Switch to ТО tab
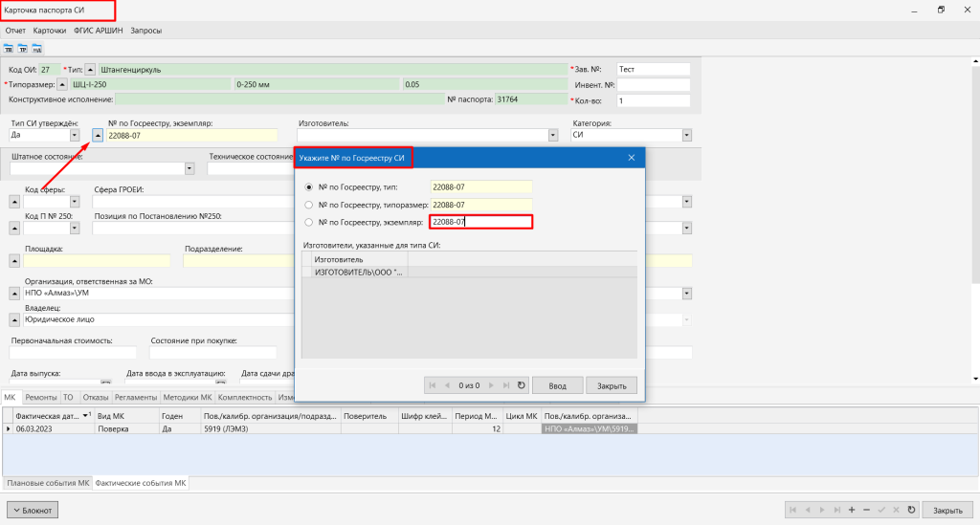Image resolution: width=980 pixels, height=525 pixels. coord(68,397)
